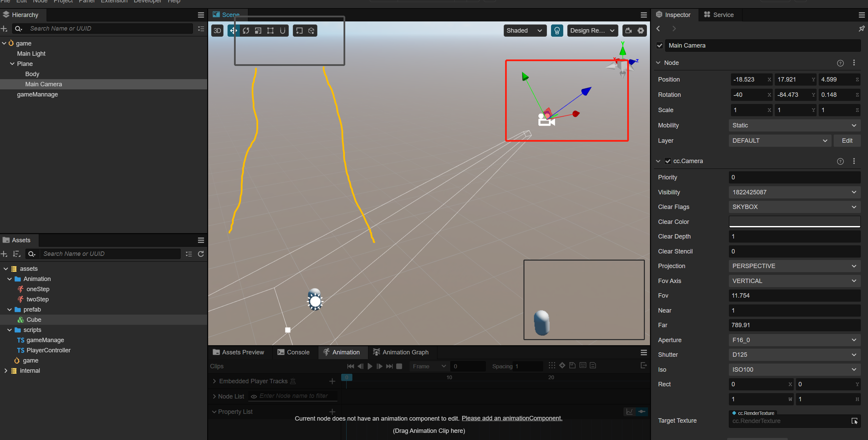
Task: Uncheck the Main Camera active checkbox
Action: point(660,46)
